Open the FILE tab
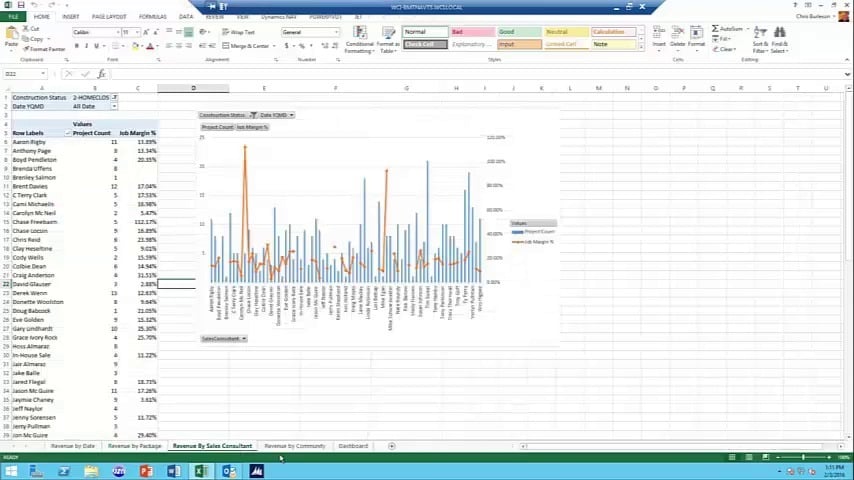Screen dimensions: 854x480 pos(13,17)
